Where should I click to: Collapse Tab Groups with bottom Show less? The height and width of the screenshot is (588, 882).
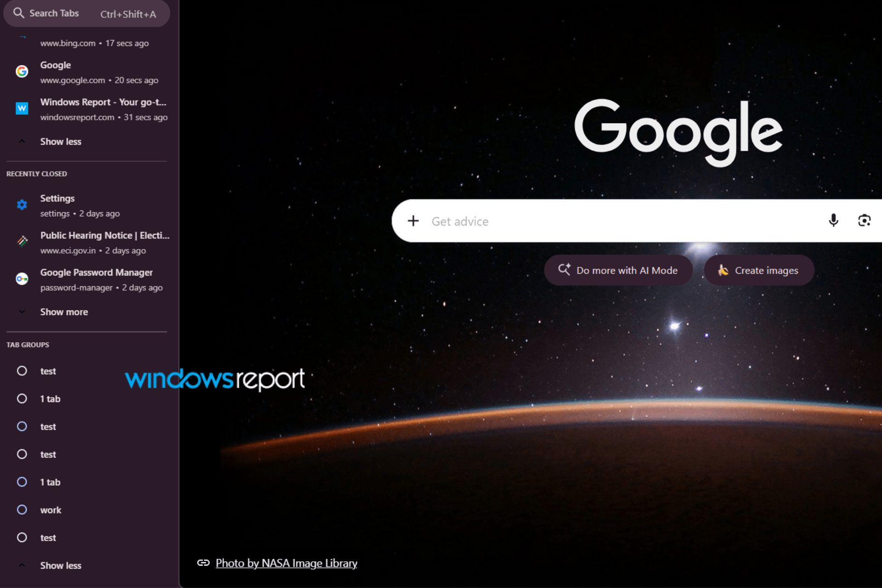60,565
